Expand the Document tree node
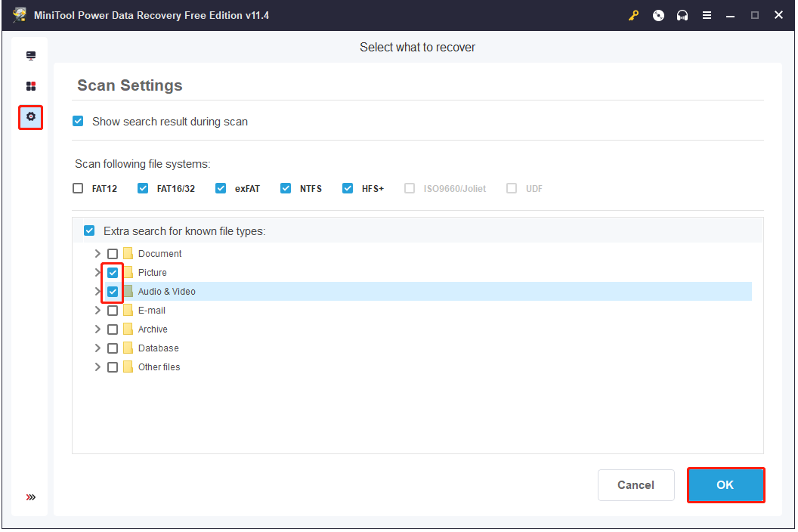This screenshot has width=798, height=532. [x=97, y=253]
